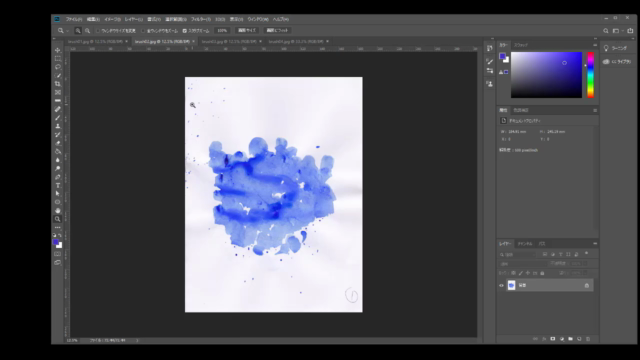
Task: Create new adjustment layer icon
Action: [562, 339]
